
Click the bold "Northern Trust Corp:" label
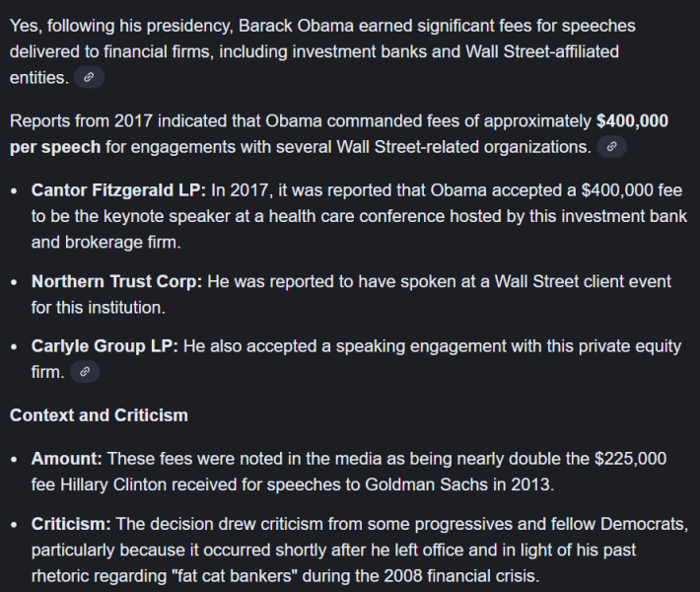tap(116, 281)
